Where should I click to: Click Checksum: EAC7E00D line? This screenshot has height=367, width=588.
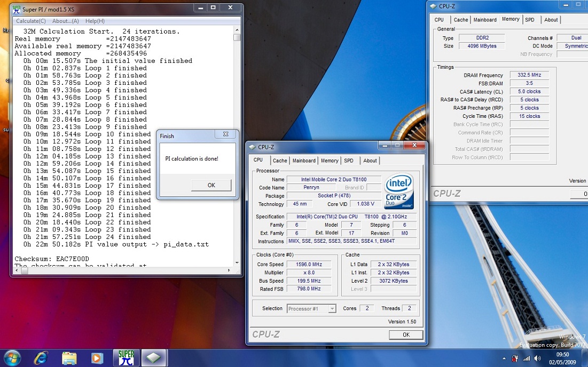[52, 259]
